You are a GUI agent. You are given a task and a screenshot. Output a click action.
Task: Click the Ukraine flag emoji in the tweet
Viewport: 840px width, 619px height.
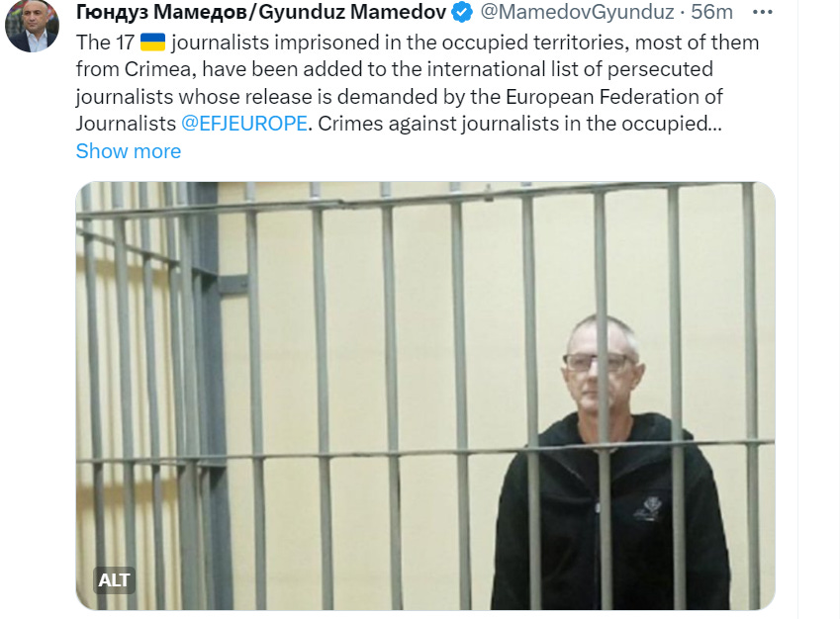point(152,42)
